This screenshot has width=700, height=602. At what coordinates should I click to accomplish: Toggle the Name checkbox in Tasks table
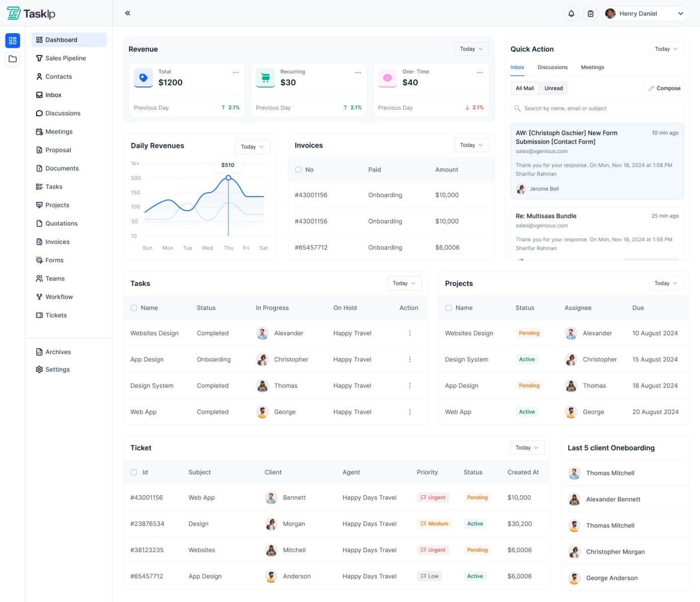click(134, 308)
